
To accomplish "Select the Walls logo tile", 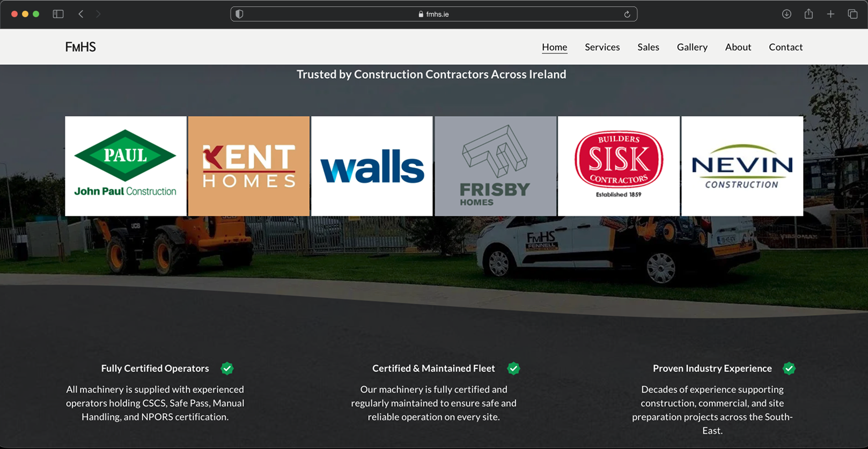I will (372, 166).
